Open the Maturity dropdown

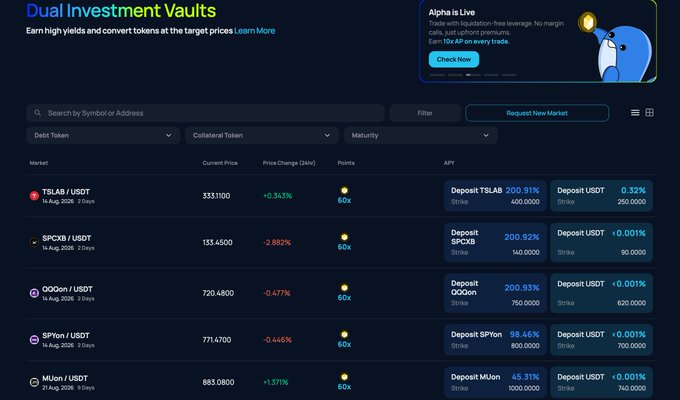pyautogui.click(x=421, y=135)
